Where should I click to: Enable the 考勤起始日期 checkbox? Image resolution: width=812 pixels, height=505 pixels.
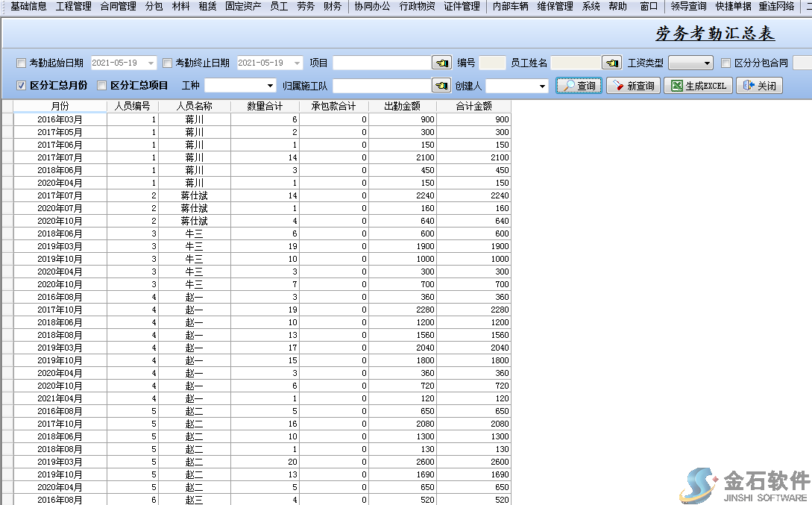pyautogui.click(x=21, y=63)
